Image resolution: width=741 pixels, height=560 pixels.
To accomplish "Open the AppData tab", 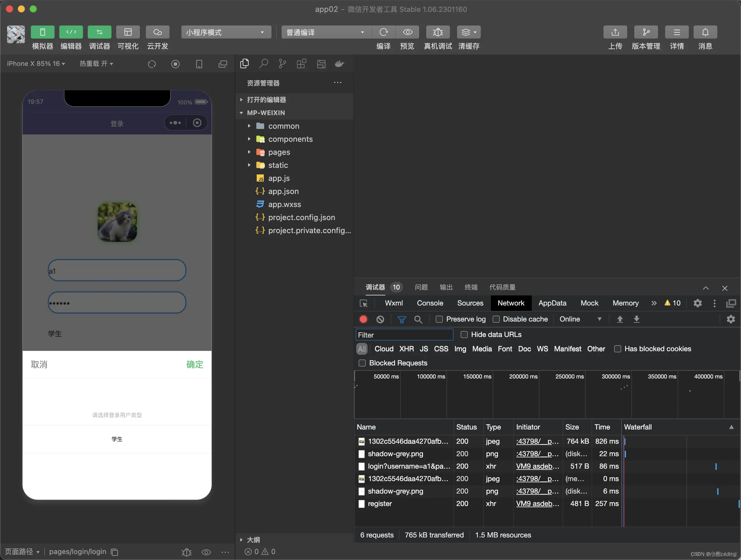I will click(552, 303).
